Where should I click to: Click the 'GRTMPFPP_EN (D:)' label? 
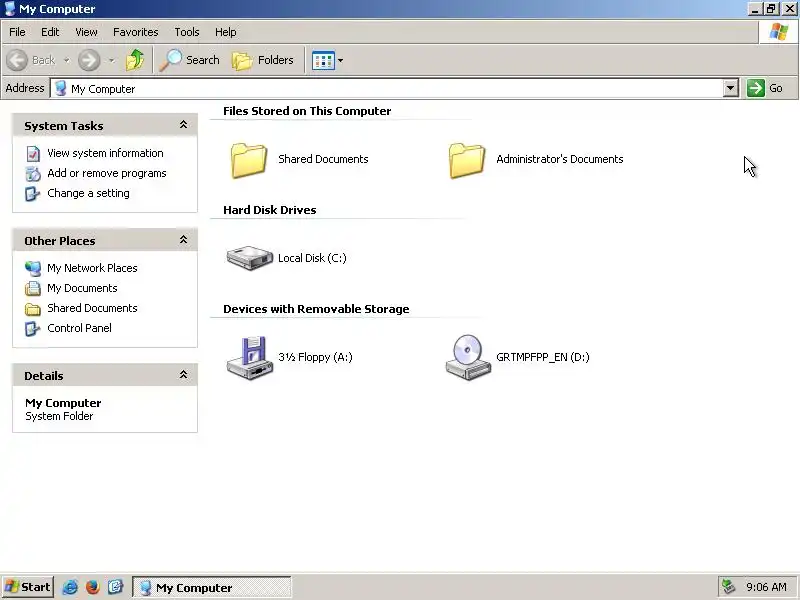pos(543,357)
